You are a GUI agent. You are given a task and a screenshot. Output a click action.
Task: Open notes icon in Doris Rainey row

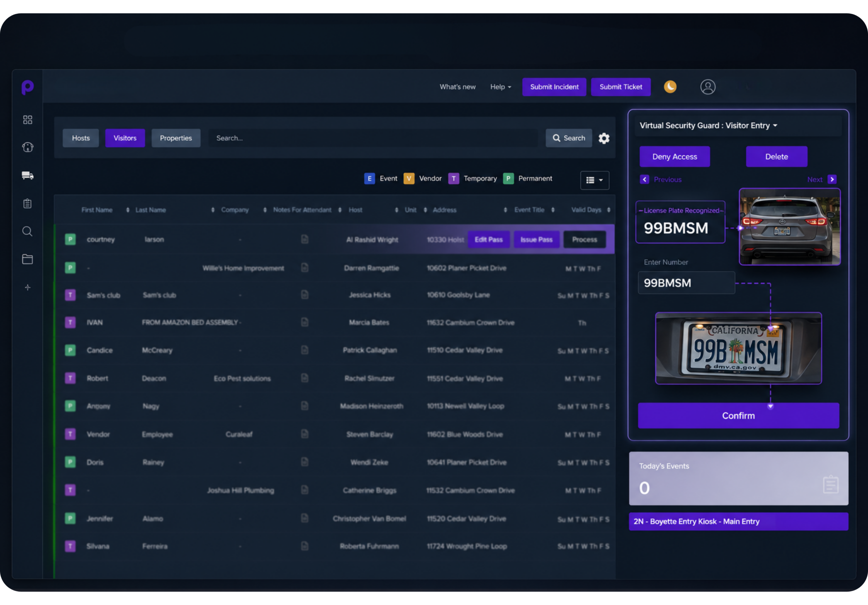click(305, 462)
